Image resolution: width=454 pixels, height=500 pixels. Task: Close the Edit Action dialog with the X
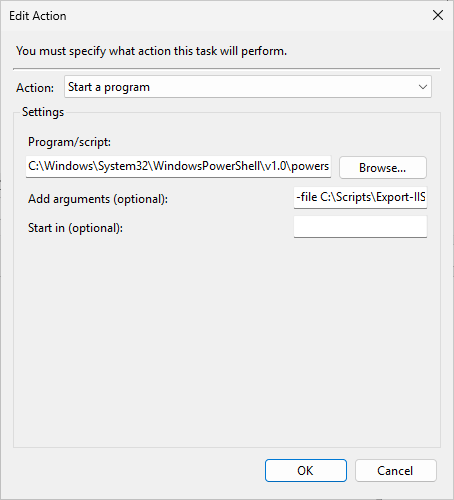pos(438,15)
